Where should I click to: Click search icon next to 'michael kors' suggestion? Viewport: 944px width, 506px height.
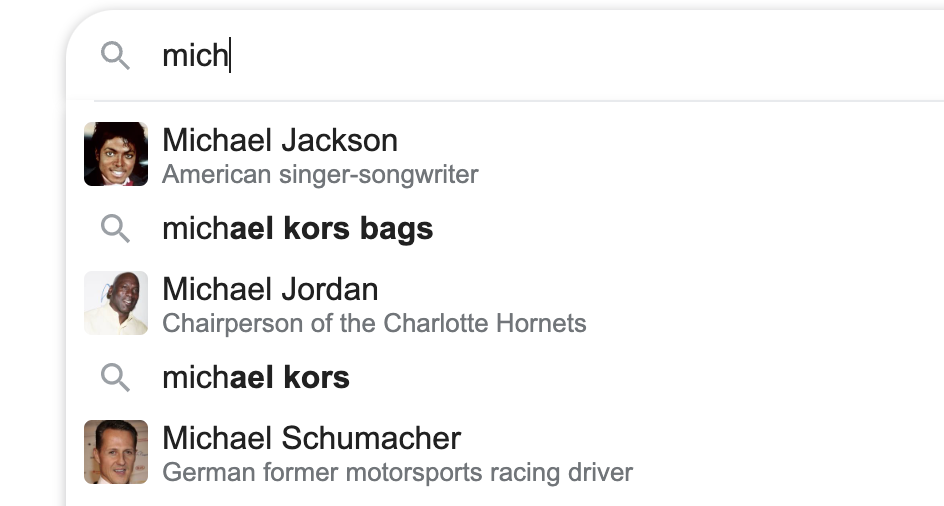115,378
